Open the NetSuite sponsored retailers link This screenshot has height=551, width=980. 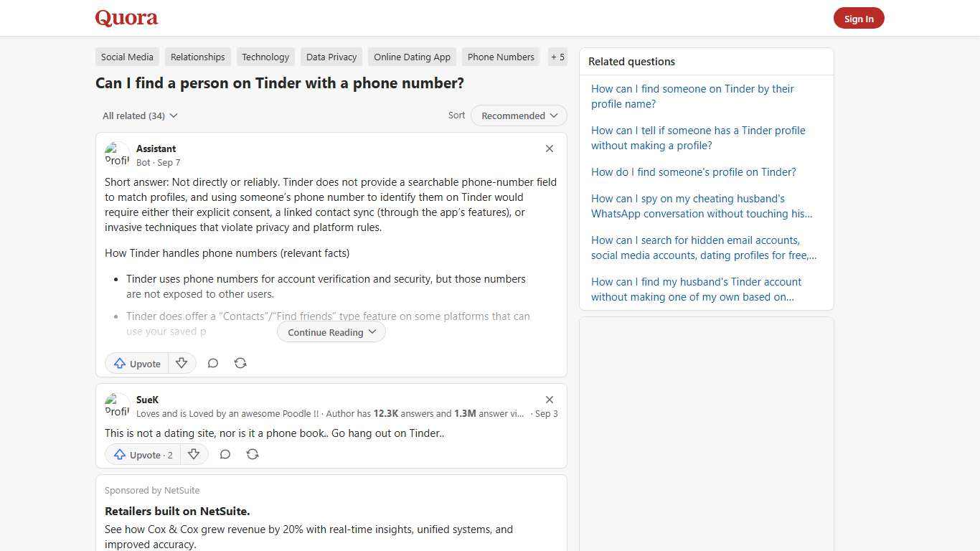tap(177, 511)
